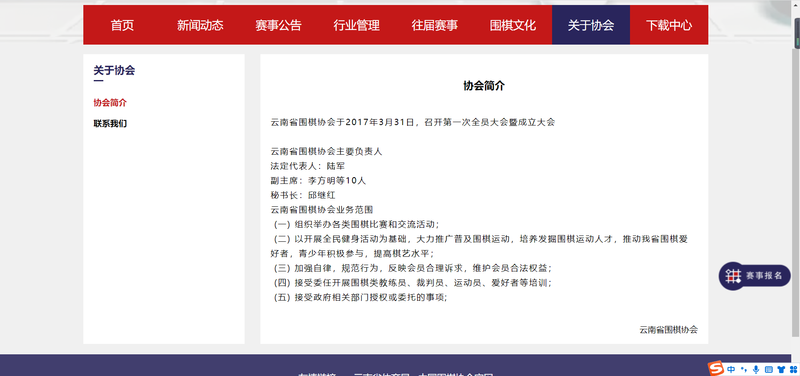The height and width of the screenshot is (376, 800).
Task: Click item （一）组织举办各类围棋比赛和交流活动
Action: [356, 224]
